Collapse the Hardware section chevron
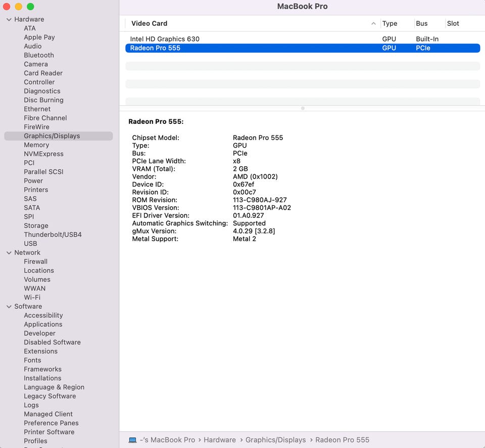The width and height of the screenshot is (485, 448). pos(9,20)
